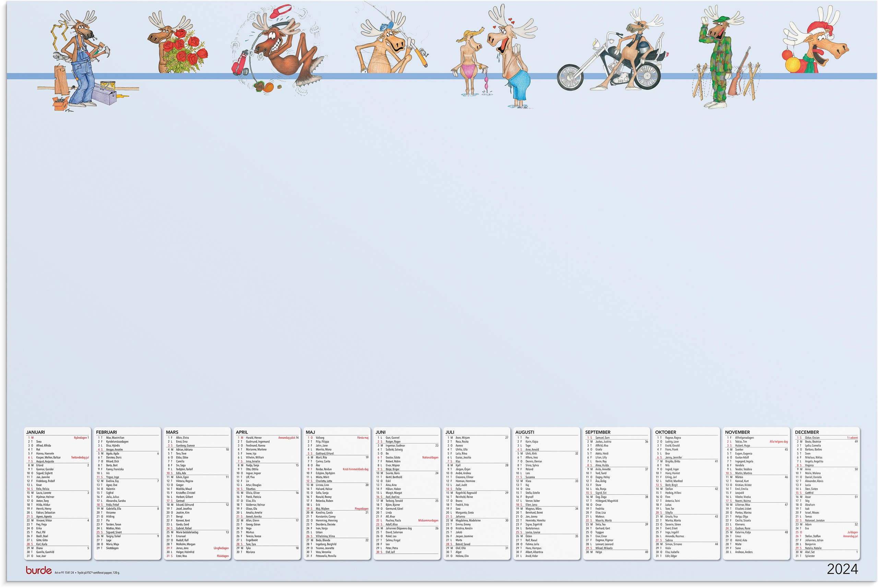Click the Nyårsdagen holiday label in January
Viewport: 878px width, 588px height.
click(x=80, y=438)
